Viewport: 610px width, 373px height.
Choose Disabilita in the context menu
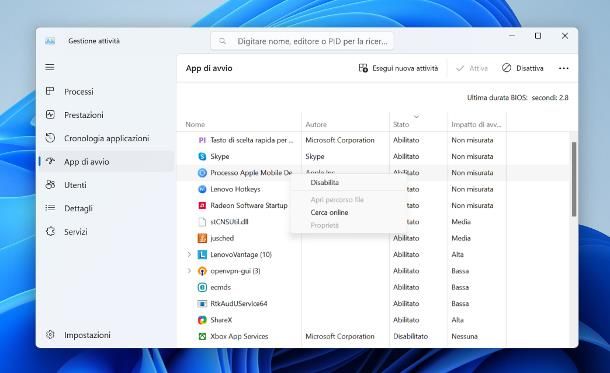(x=325, y=182)
